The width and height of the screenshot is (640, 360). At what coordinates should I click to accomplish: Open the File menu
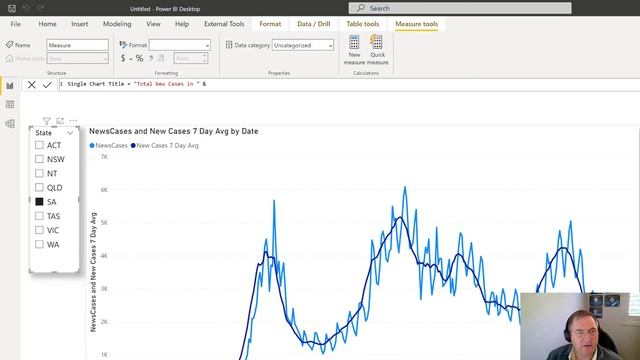click(x=16, y=24)
